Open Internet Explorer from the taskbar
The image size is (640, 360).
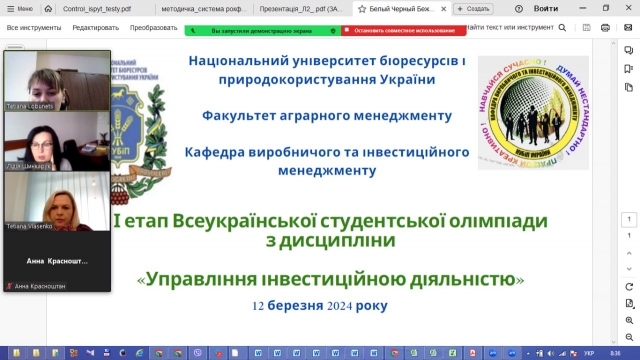pyautogui.click(x=140, y=353)
